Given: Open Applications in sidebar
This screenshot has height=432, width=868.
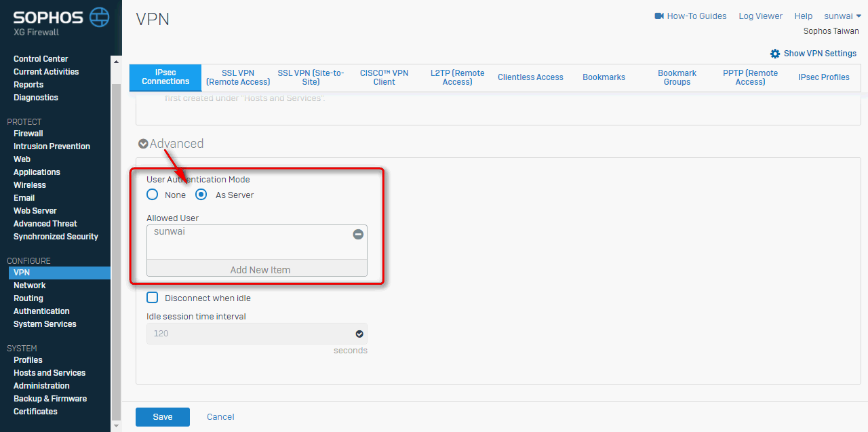Looking at the screenshot, I should (x=37, y=172).
